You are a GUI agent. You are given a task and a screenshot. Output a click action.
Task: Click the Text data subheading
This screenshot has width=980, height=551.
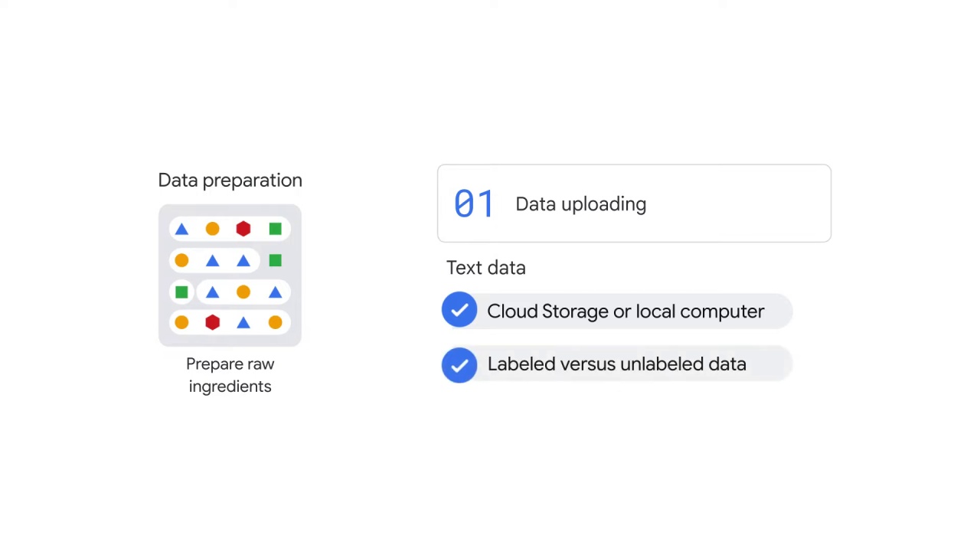(x=486, y=268)
